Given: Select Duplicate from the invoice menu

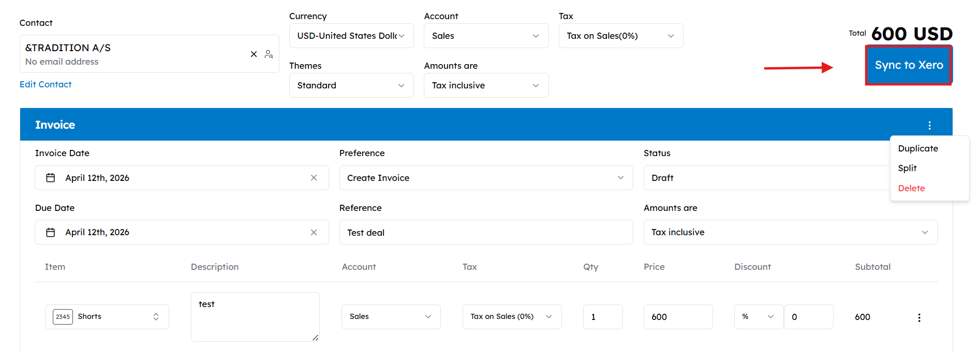Looking at the screenshot, I should click(x=918, y=148).
